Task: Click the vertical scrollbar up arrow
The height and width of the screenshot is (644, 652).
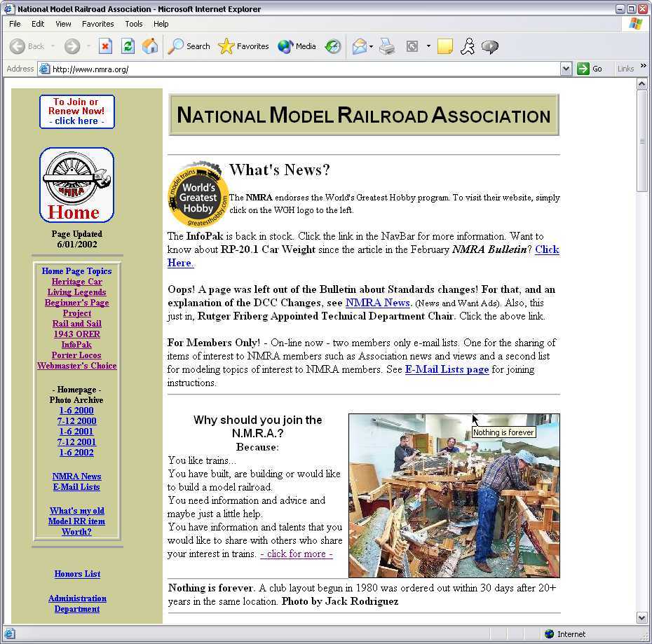Action: [641, 84]
